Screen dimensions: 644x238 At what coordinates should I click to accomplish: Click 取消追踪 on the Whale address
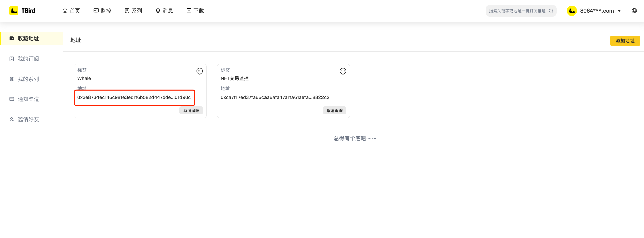191,110
